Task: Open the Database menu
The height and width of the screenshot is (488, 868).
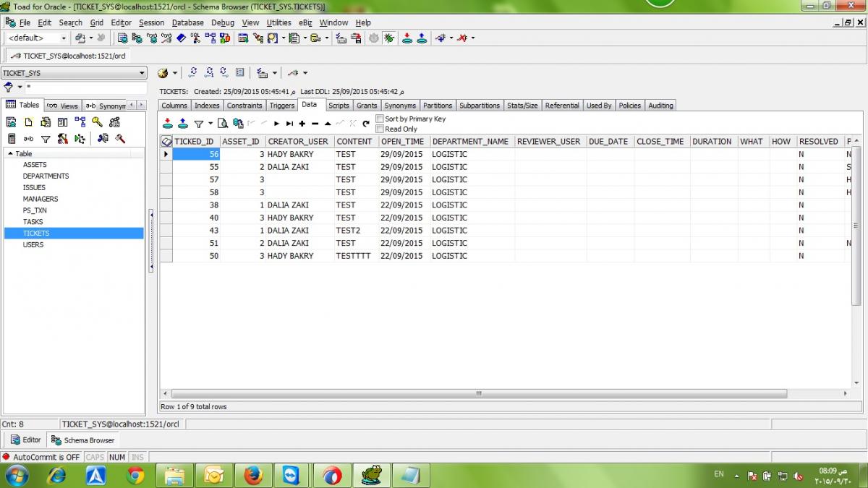Action: 187,22
